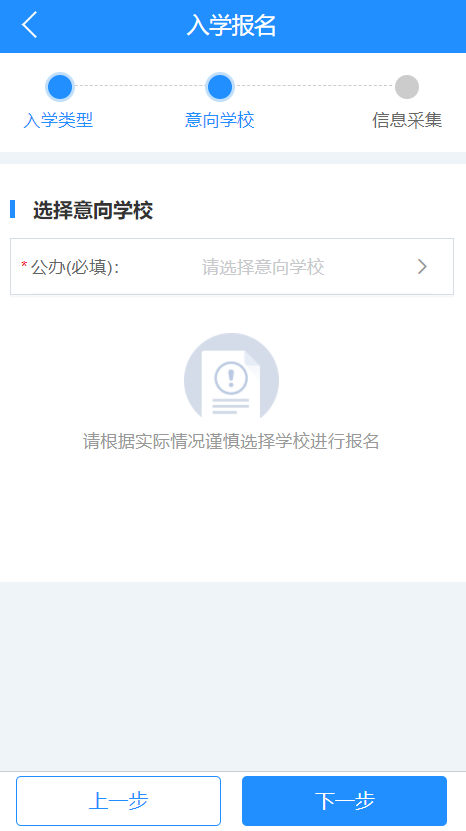This screenshot has width=466, height=831.
Task: Click the red required asterisk
Action: [24, 265]
